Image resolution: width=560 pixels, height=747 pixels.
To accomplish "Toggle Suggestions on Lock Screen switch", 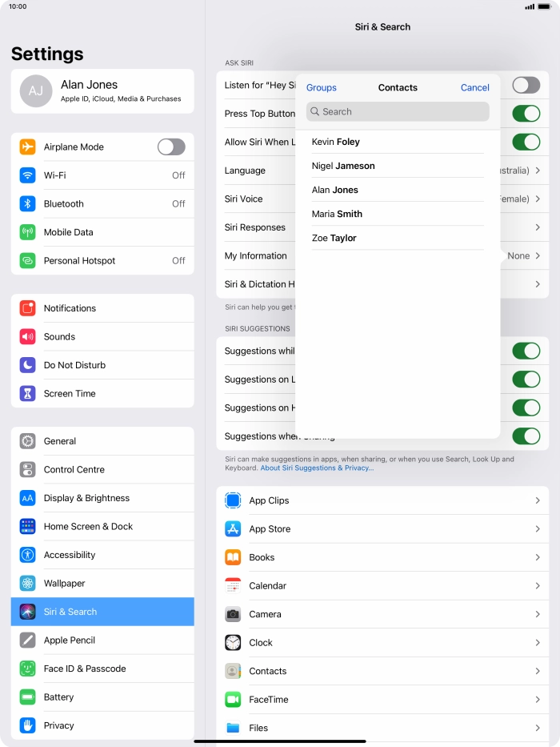I will (x=526, y=380).
